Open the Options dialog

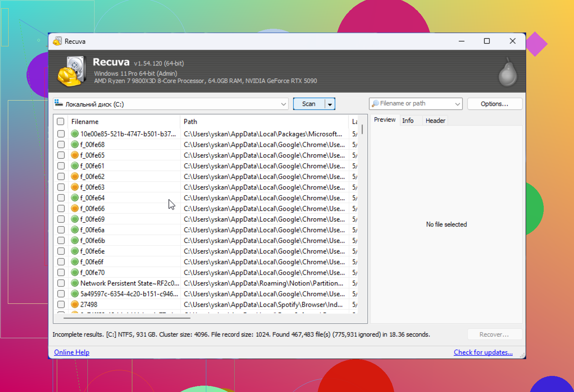[x=494, y=104]
